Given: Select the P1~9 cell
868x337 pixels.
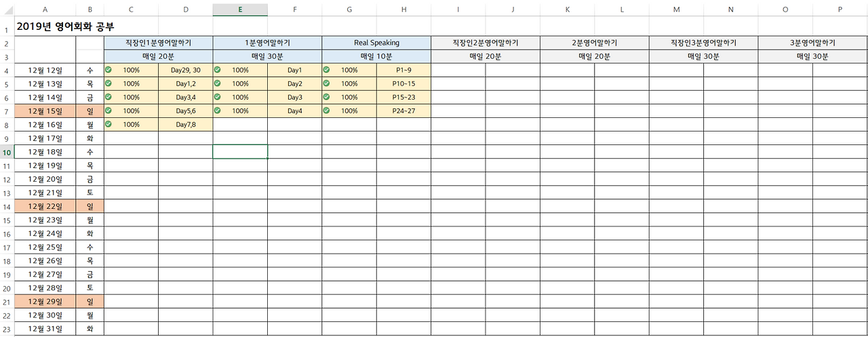Looking at the screenshot, I should [403, 70].
